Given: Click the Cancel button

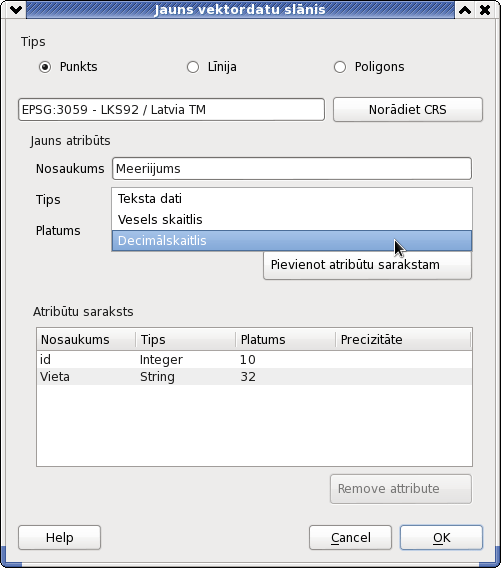Looking at the screenshot, I should 350,538.
